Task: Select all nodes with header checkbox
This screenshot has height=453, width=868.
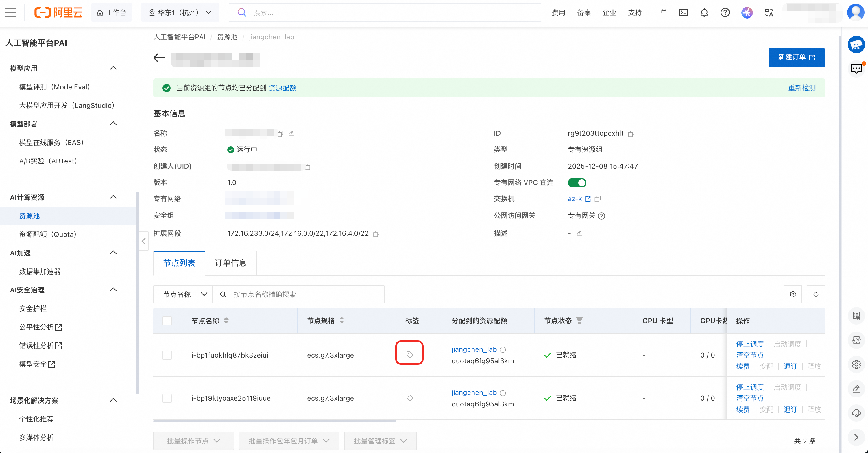Action: click(x=167, y=321)
